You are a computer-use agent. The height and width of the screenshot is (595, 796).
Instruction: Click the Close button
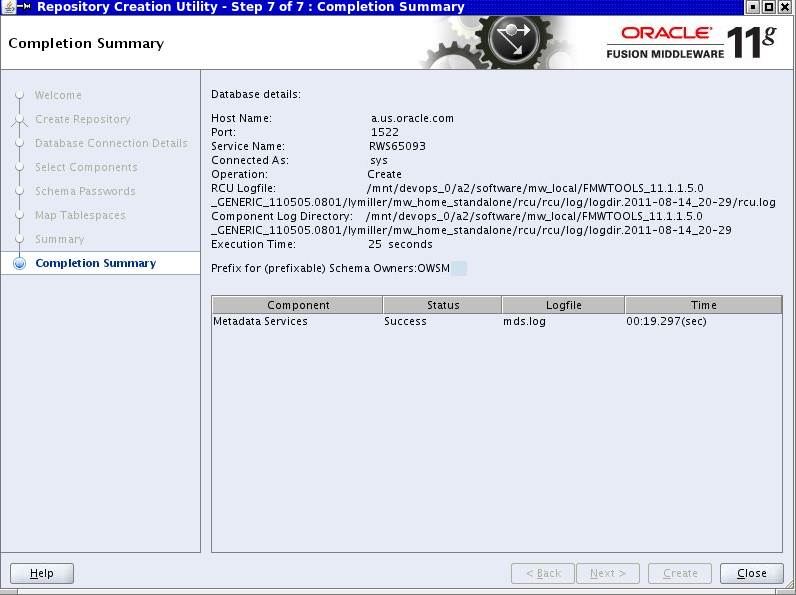coord(751,573)
